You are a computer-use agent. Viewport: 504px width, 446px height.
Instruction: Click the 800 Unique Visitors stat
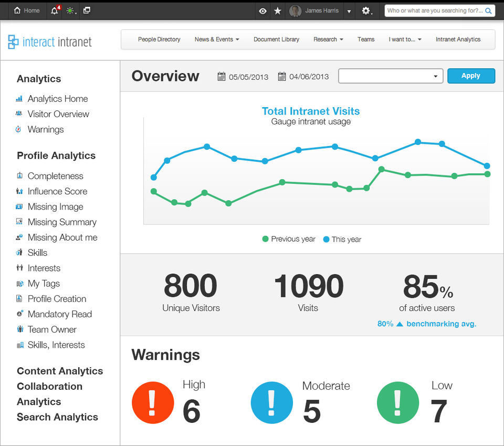tap(191, 292)
